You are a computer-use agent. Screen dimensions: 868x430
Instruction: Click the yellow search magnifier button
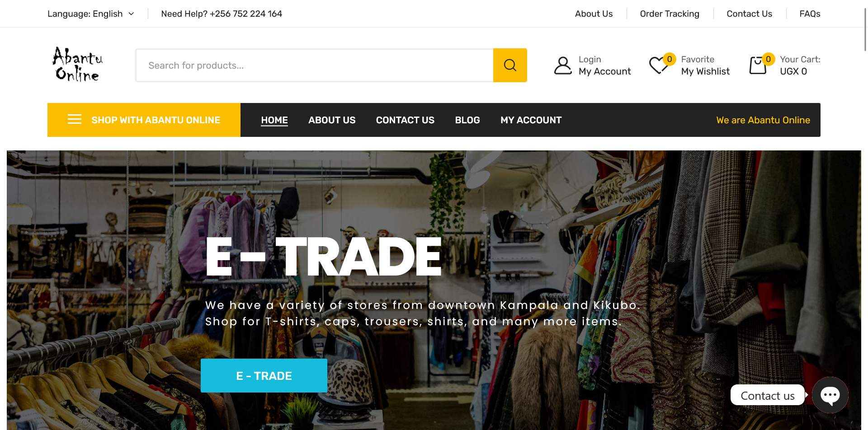pyautogui.click(x=510, y=65)
